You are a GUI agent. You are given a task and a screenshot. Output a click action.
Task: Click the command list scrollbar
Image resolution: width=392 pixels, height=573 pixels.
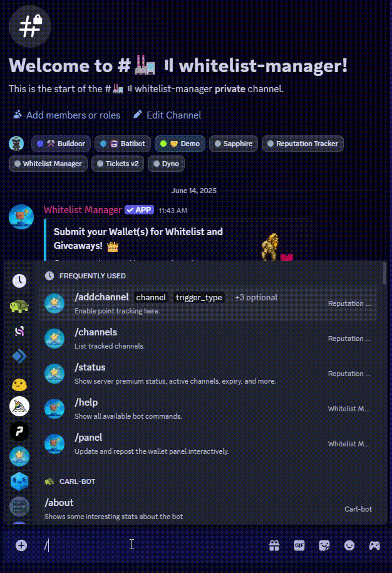click(x=384, y=274)
